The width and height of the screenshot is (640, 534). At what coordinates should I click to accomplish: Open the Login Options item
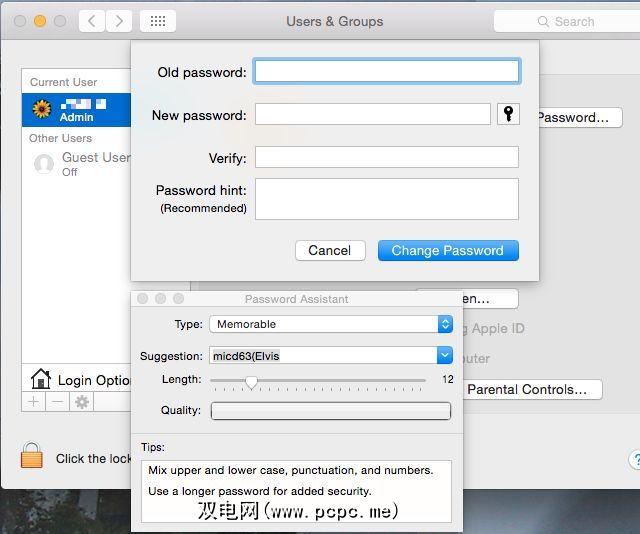[x=76, y=379]
